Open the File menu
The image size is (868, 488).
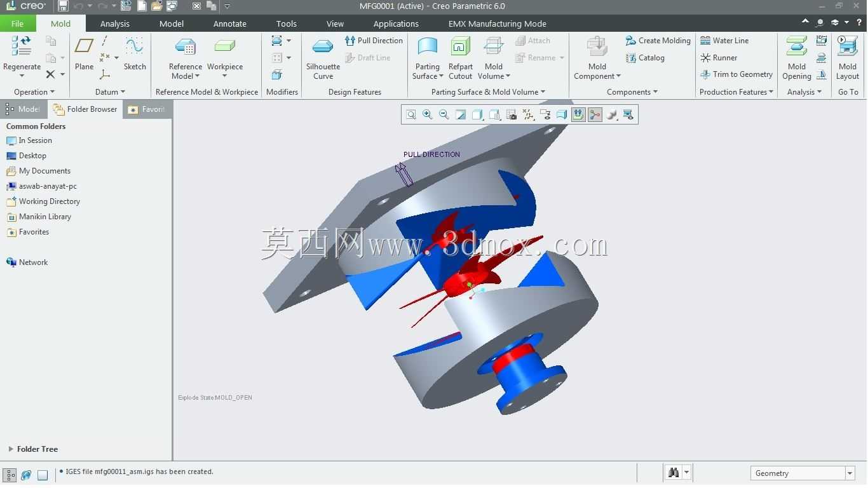(x=18, y=24)
